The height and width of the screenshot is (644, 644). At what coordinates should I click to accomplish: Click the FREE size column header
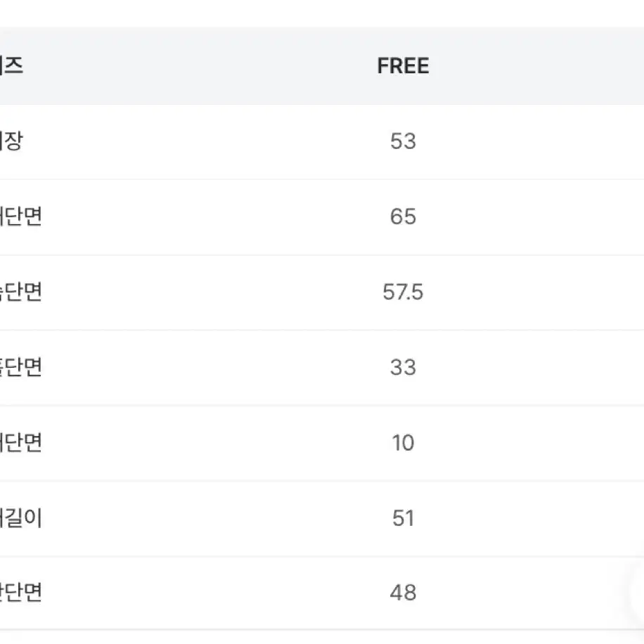pos(403,65)
